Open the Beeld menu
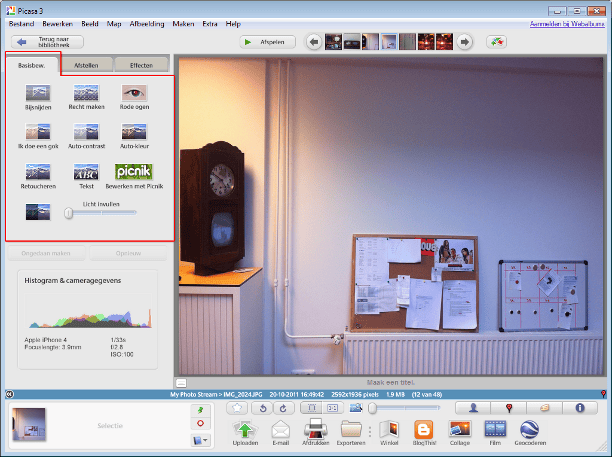This screenshot has height=457, width=612. click(90, 24)
